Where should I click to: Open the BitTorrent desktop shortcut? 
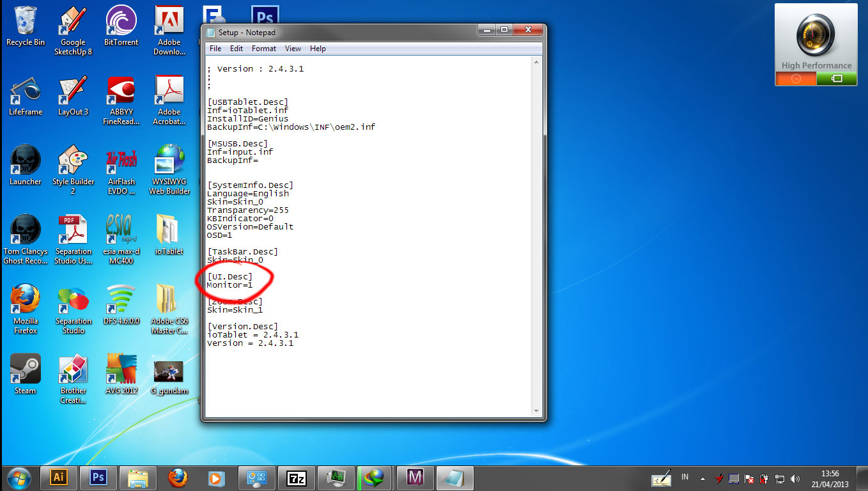coord(121,27)
